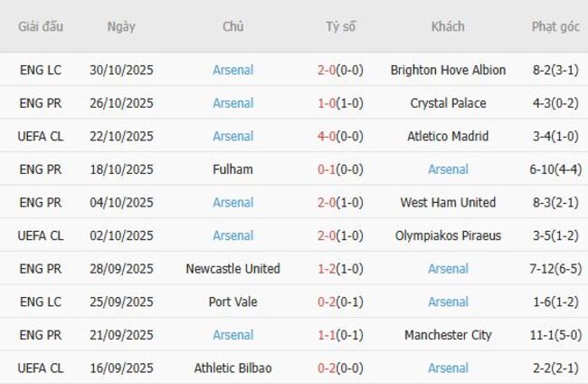This screenshot has height=384, width=588.
Task: Click the Brighton Hove Albion team name
Action: point(448,70)
